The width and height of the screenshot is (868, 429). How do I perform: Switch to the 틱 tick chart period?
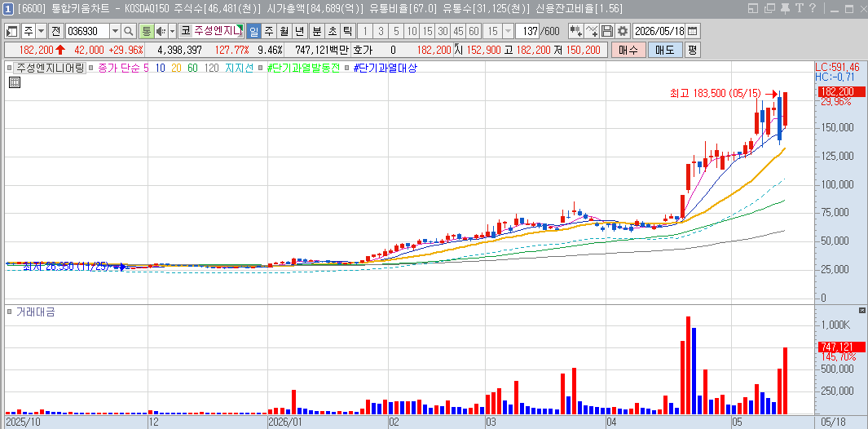tap(348, 30)
